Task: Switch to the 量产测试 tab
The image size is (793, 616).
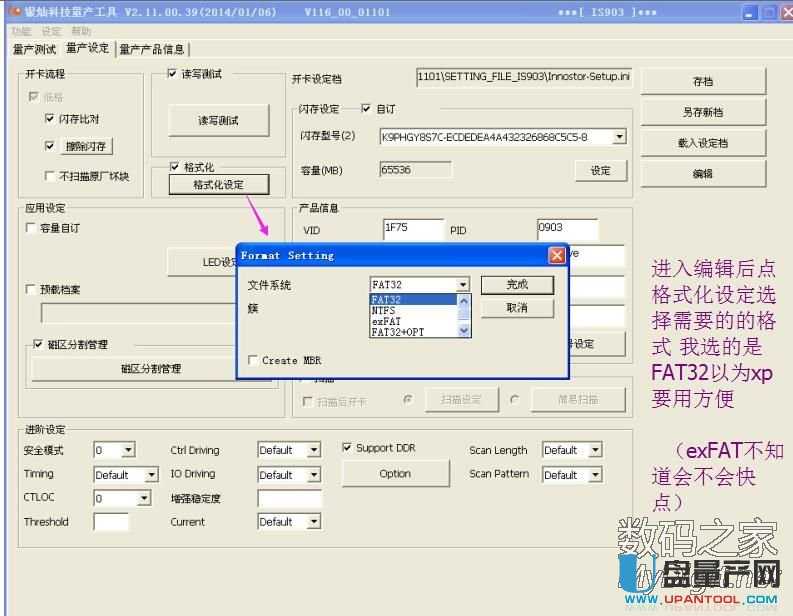Action: [34, 49]
